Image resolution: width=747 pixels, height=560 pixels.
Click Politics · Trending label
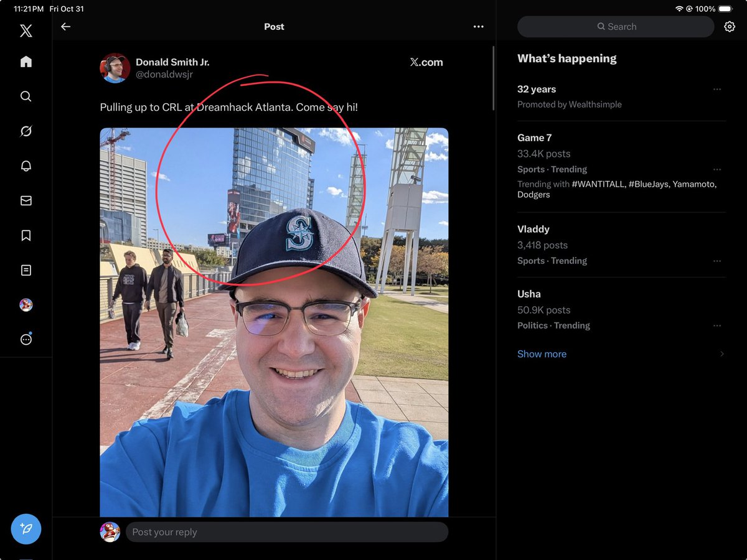pos(553,325)
